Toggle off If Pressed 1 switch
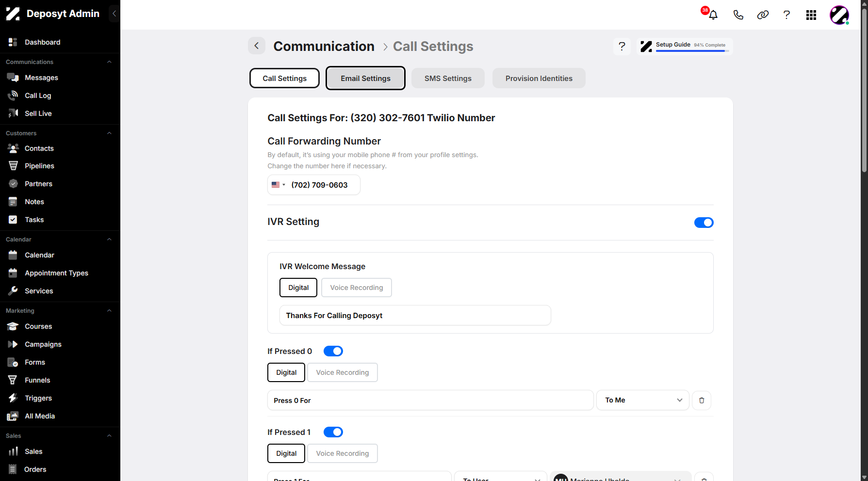Screen dimensions: 868x481 pos(333,432)
